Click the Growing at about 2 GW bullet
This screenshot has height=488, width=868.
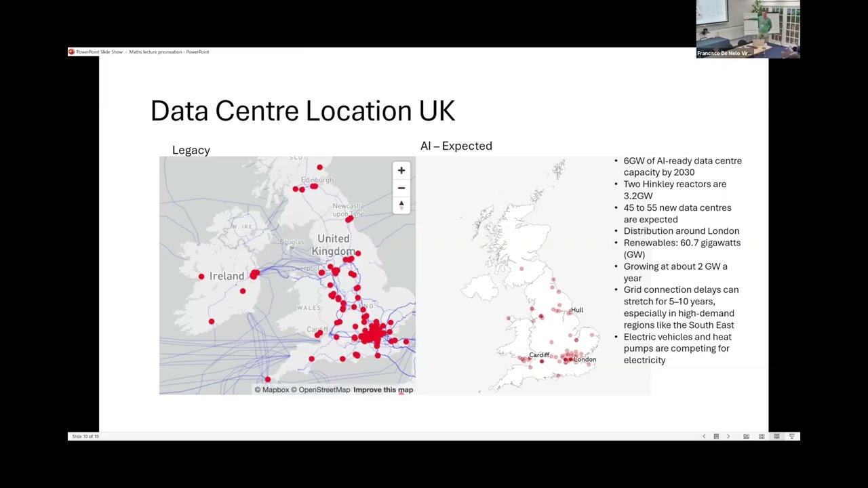tap(675, 272)
